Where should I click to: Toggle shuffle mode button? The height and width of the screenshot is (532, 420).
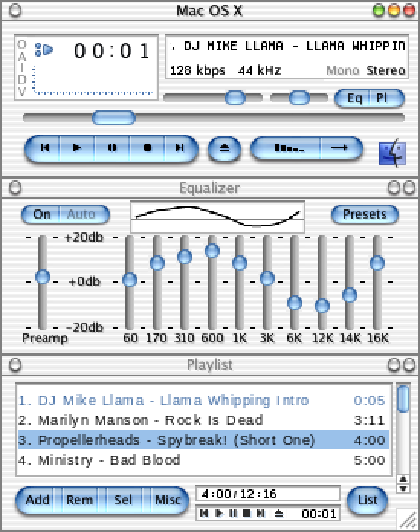[286, 148]
